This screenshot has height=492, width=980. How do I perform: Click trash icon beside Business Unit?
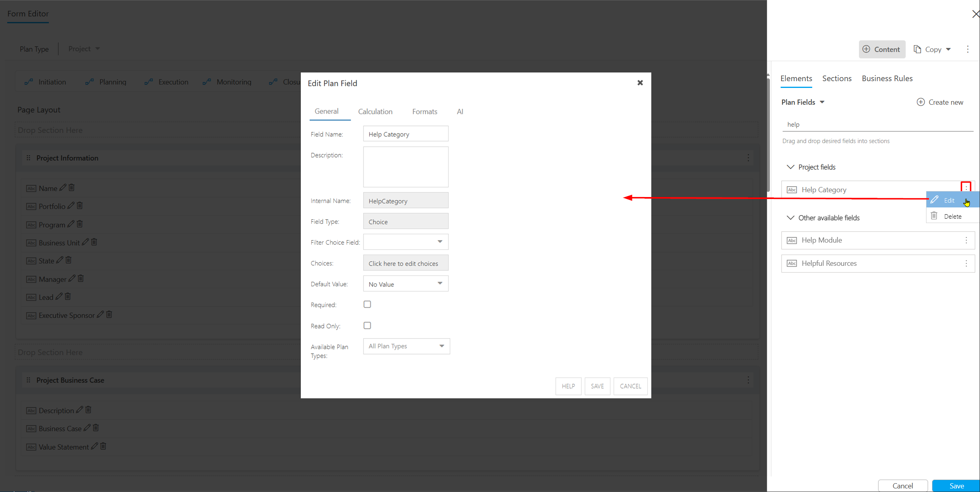[x=94, y=242]
